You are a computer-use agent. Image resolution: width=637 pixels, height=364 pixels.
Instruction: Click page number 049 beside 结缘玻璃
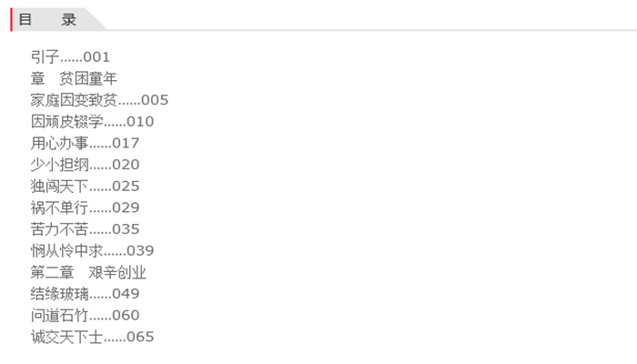click(126, 294)
